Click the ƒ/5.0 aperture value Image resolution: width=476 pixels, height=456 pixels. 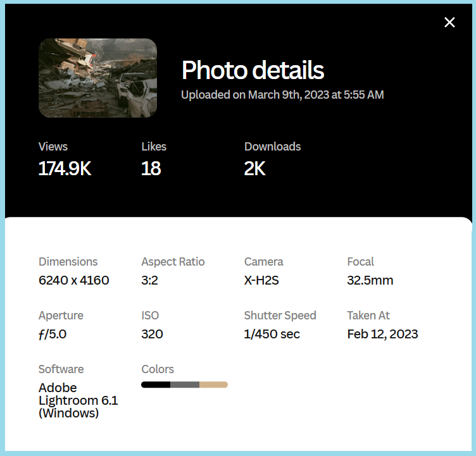pyautogui.click(x=53, y=334)
